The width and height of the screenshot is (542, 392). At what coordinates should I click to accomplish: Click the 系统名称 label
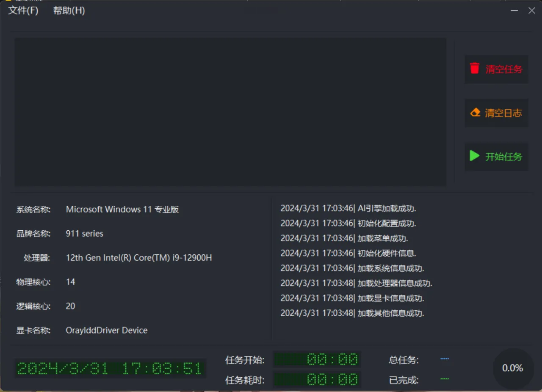tap(33, 210)
